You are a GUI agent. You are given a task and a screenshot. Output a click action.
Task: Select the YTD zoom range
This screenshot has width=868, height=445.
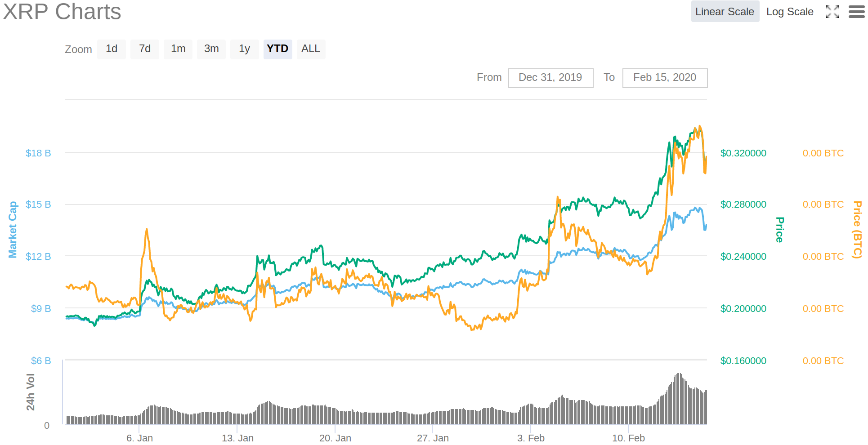tap(277, 49)
